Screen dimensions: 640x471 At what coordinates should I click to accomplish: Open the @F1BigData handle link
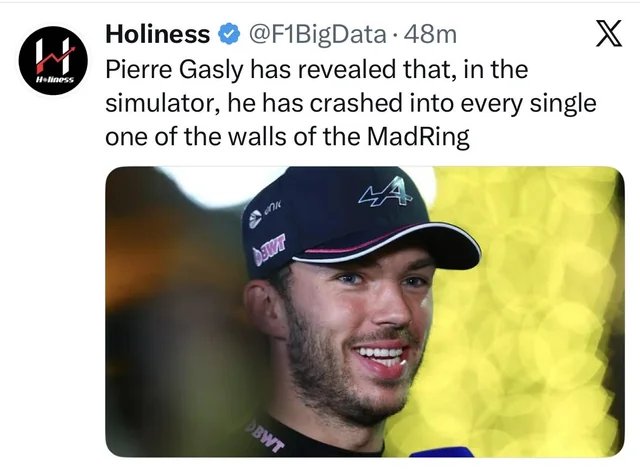point(317,35)
